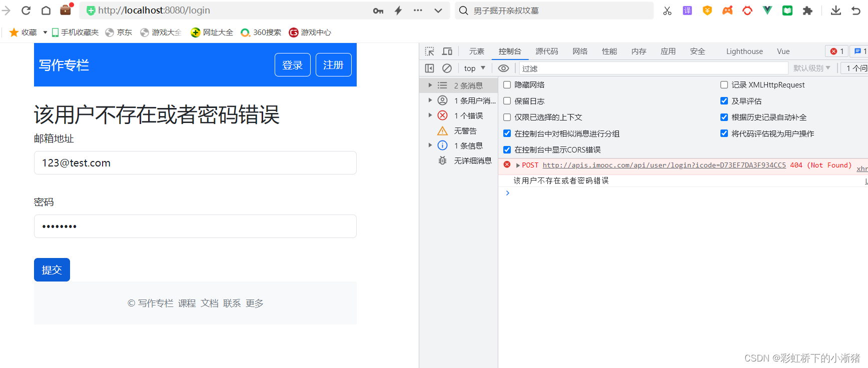This screenshot has height=368, width=868.
Task: Switch to the Vue DevTools tab
Action: (783, 51)
